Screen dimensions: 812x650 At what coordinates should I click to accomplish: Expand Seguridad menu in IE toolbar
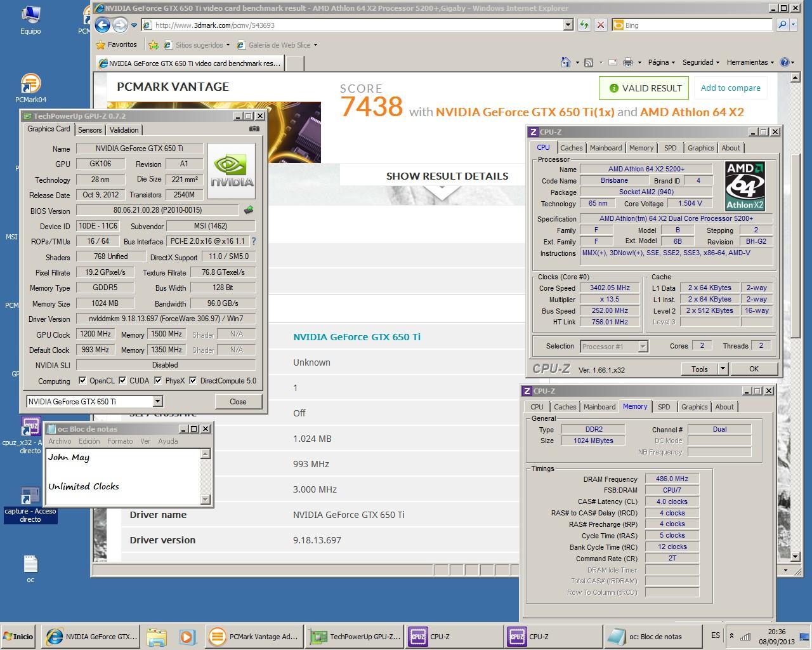701,62
